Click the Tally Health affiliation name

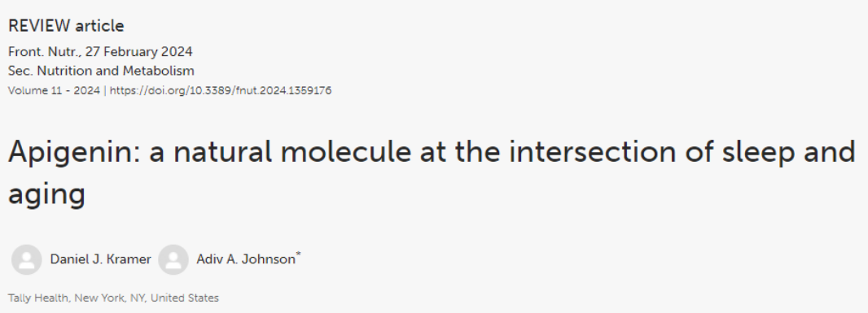point(38,298)
